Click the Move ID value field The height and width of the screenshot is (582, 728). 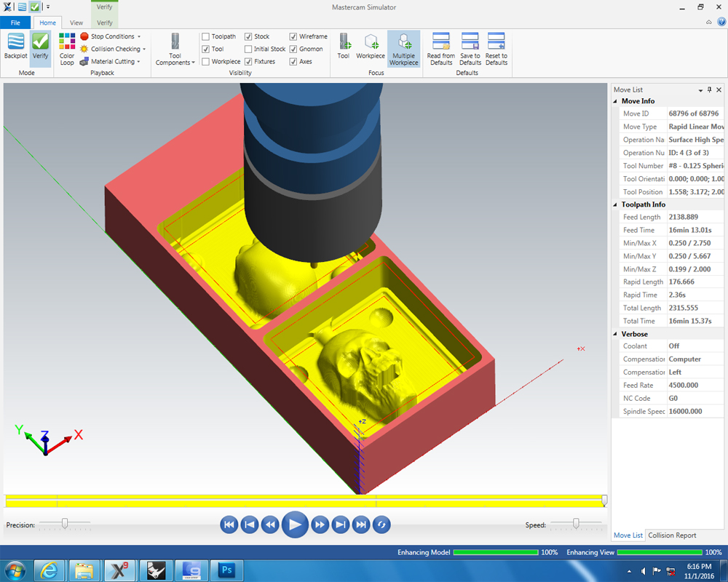click(695, 113)
